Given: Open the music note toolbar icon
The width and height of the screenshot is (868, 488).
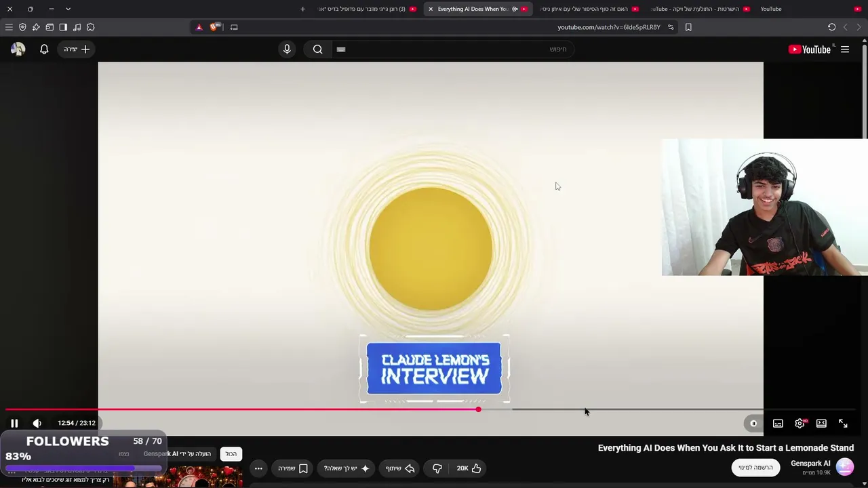Looking at the screenshot, I should [77, 27].
